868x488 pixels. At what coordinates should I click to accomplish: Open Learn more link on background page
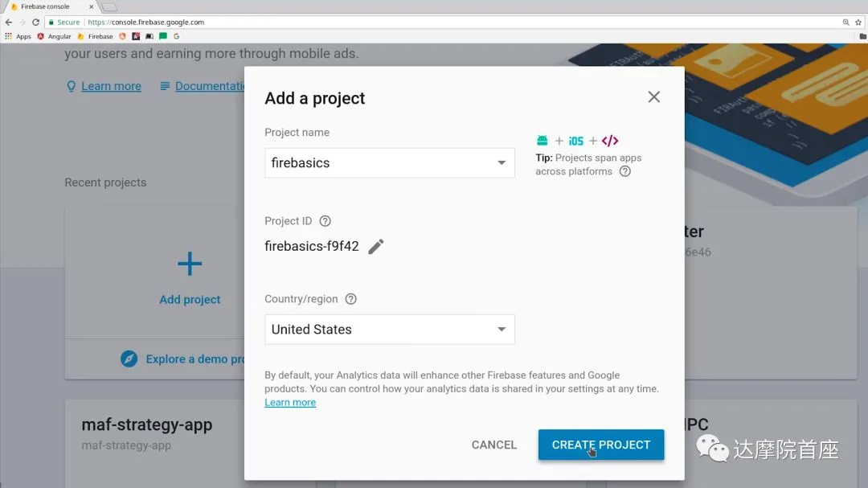[111, 86]
